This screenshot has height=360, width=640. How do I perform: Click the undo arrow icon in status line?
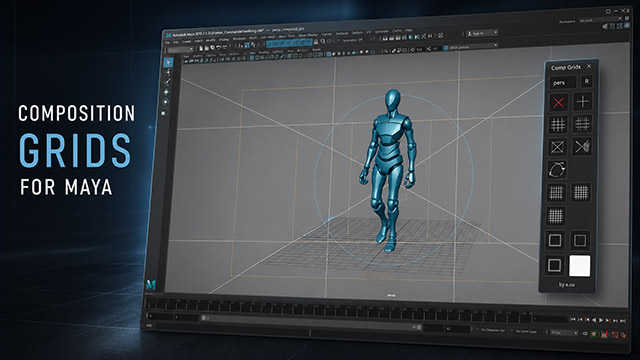coord(218,47)
